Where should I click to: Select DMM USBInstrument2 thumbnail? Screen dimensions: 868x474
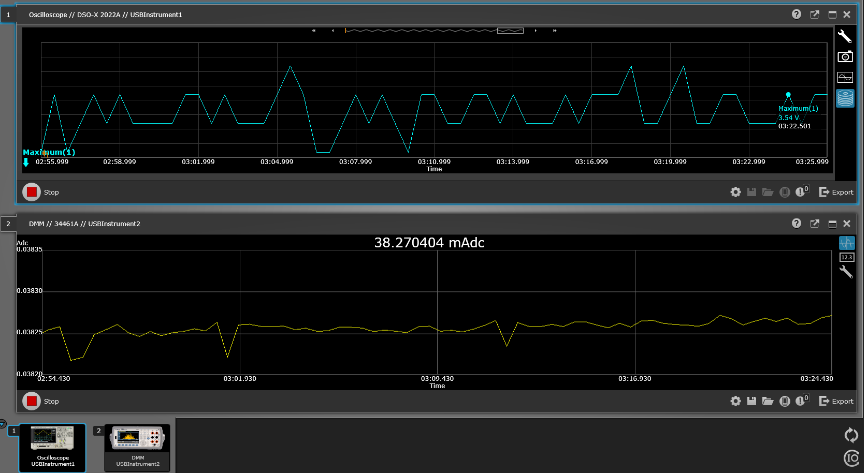[x=137, y=448]
